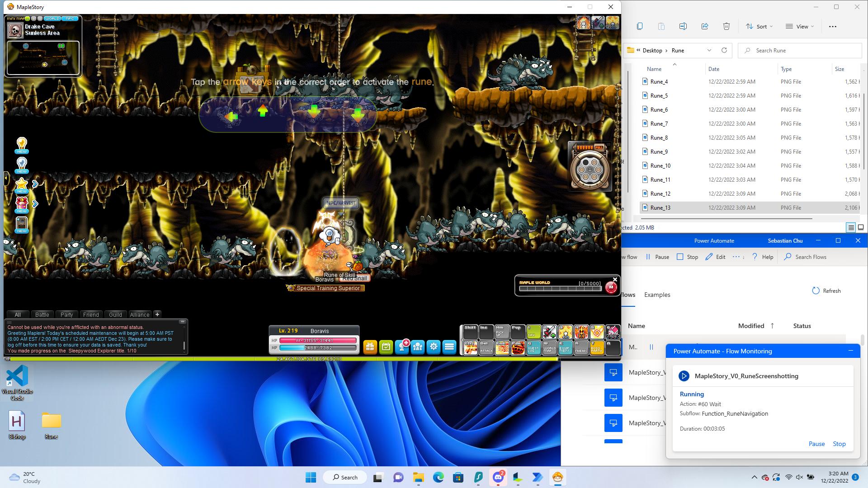Click Refresh in Power Automate
Screen dimensions: 868x488
826,291
